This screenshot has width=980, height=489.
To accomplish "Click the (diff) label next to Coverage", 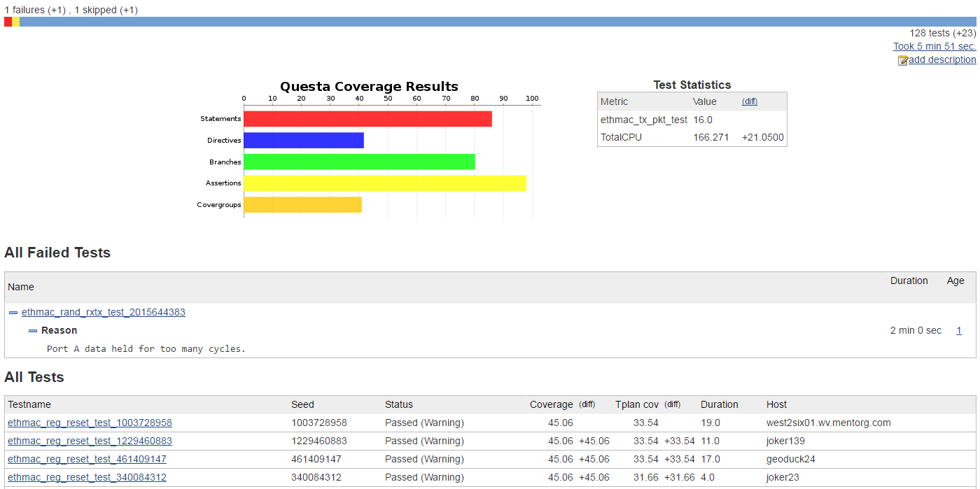I will pos(587,404).
